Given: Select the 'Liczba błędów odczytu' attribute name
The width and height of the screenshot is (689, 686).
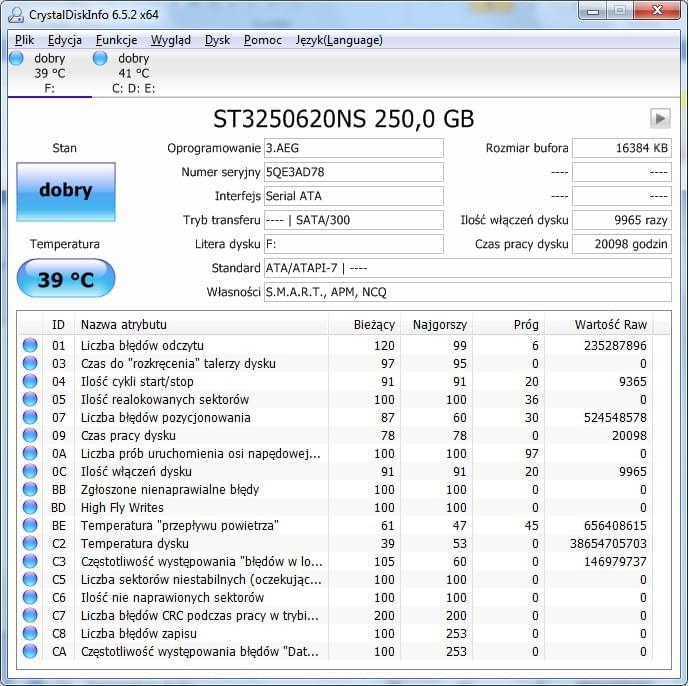Looking at the screenshot, I should (142, 345).
